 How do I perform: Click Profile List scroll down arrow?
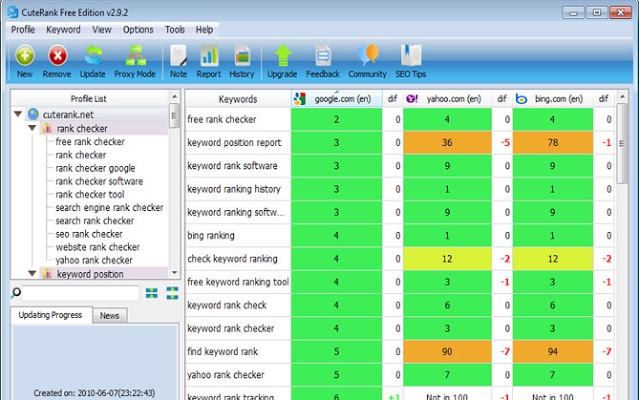(175, 273)
